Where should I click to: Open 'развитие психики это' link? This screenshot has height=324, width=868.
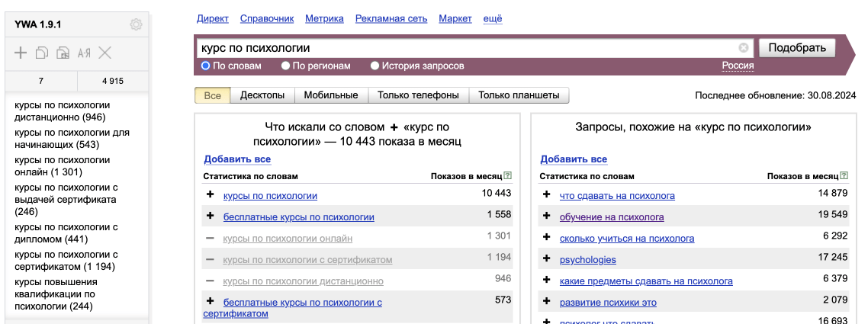point(609,303)
